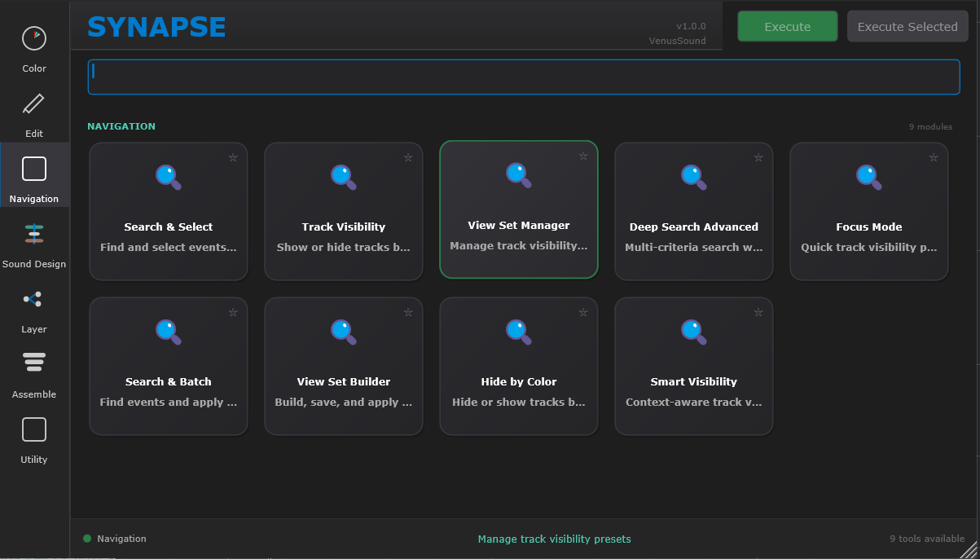Click the View Set Builder magnifier icon

pyautogui.click(x=344, y=332)
